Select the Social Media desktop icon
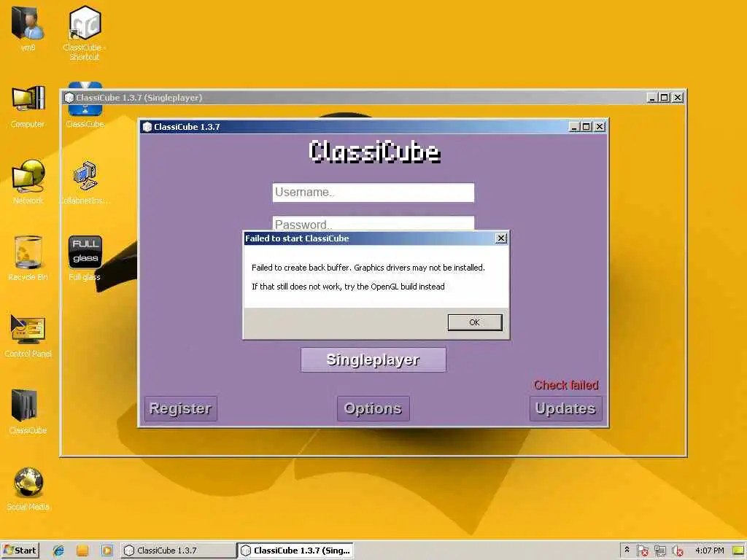The height and width of the screenshot is (560, 747). pyautogui.click(x=28, y=489)
